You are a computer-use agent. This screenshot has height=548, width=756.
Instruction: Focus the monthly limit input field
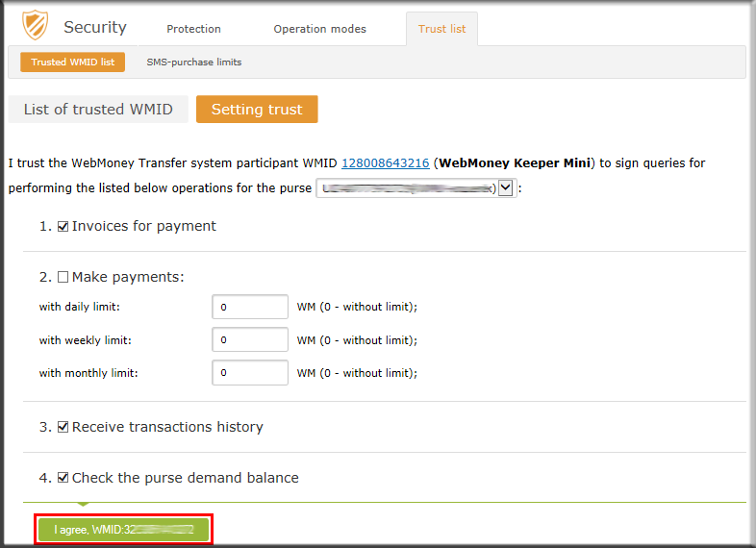coord(250,373)
